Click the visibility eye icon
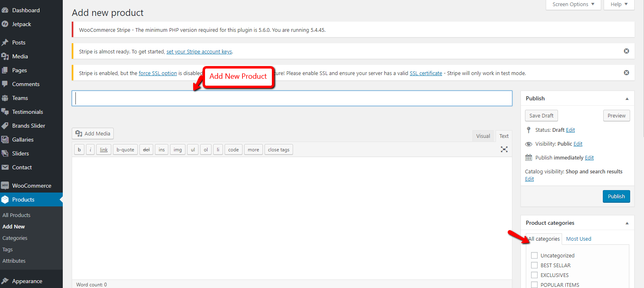This screenshot has height=288, width=644. pyautogui.click(x=529, y=144)
